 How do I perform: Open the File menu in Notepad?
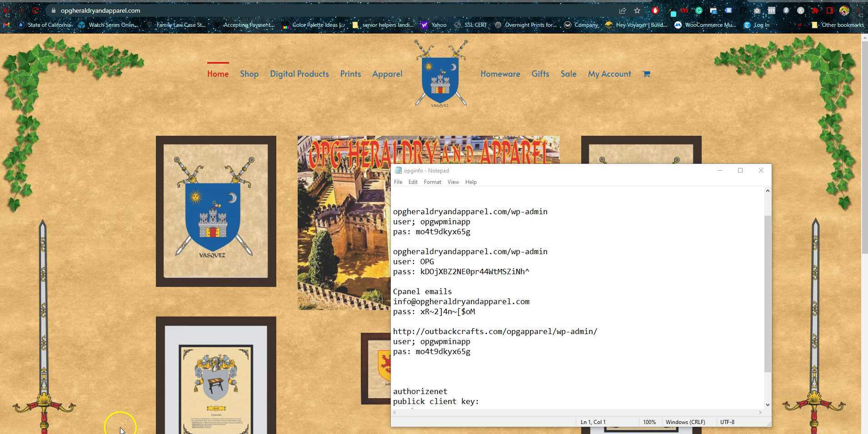coord(398,182)
